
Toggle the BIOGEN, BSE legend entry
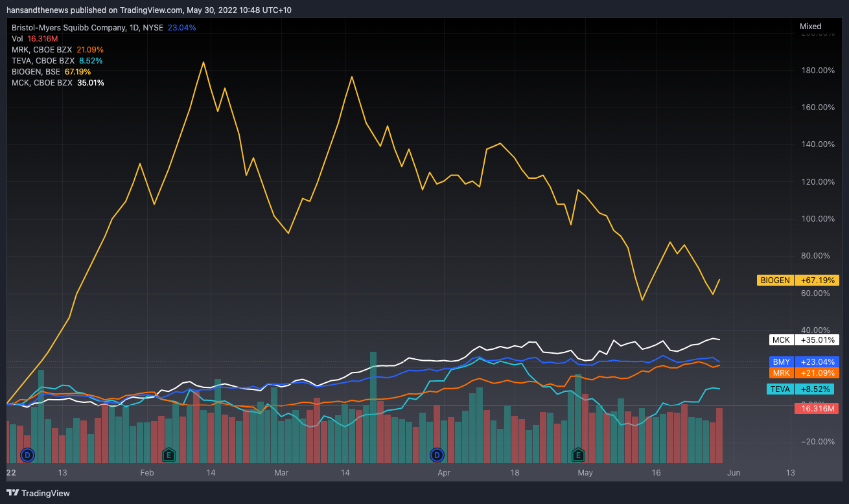pos(39,72)
